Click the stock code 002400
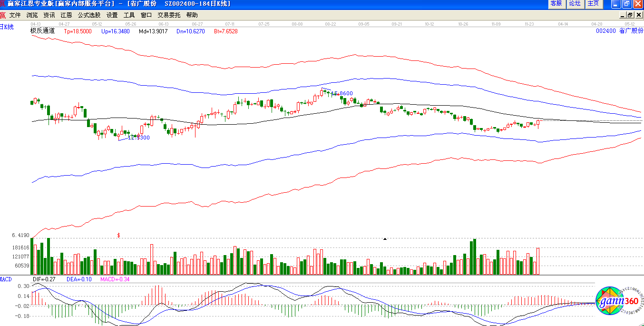644x326 pixels. pyautogui.click(x=606, y=31)
